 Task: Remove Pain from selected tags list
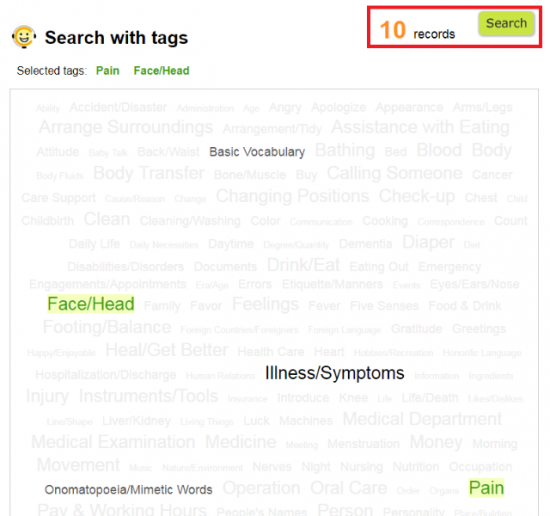[x=108, y=71]
